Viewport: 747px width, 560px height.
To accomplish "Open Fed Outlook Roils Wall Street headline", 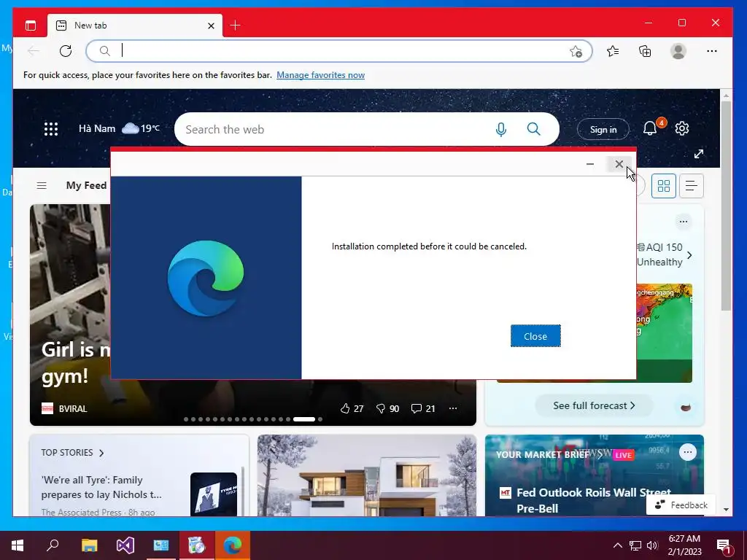I will (x=594, y=500).
